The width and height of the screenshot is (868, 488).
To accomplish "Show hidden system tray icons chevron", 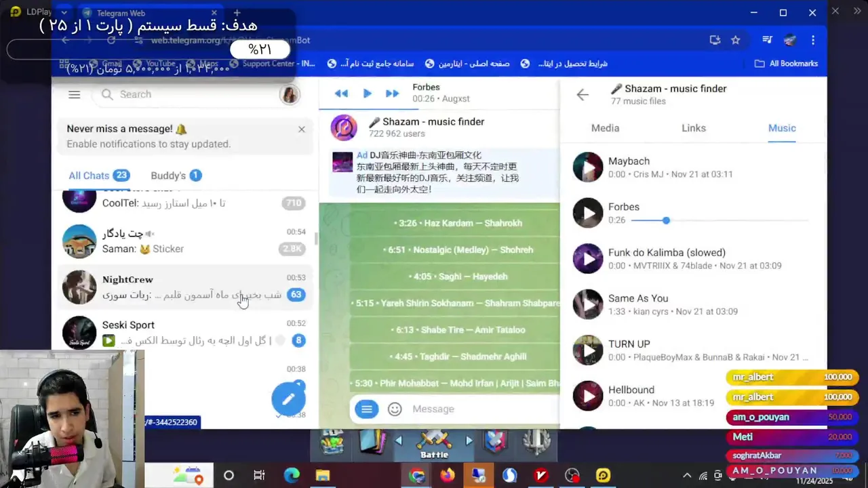I will 687,476.
